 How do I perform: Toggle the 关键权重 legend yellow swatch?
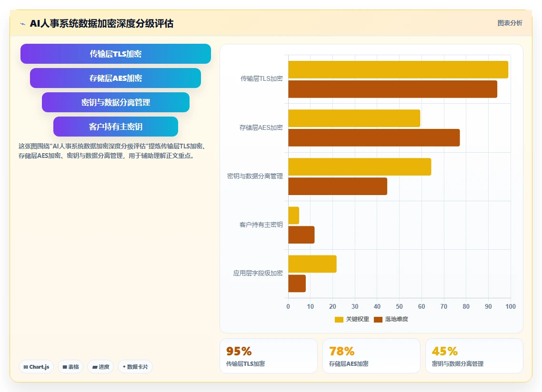tap(339, 320)
